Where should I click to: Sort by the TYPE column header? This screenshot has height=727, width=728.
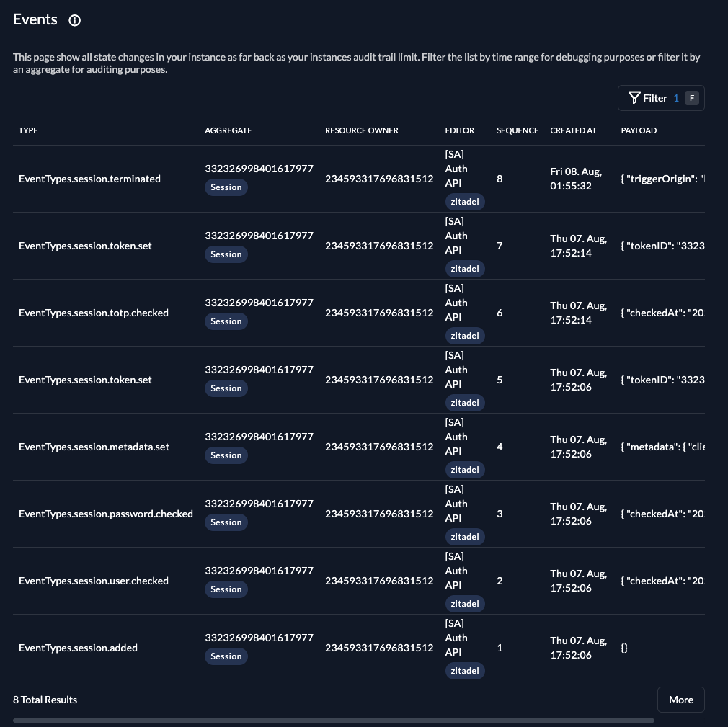[x=28, y=130]
